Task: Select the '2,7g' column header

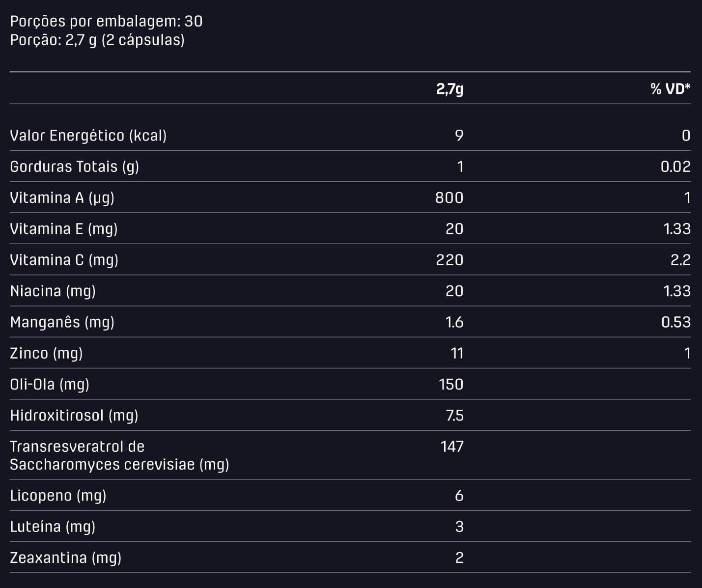Action: [449, 89]
